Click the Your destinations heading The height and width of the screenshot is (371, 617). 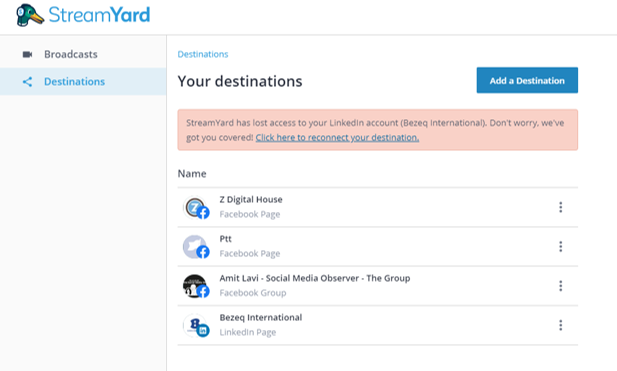point(240,81)
